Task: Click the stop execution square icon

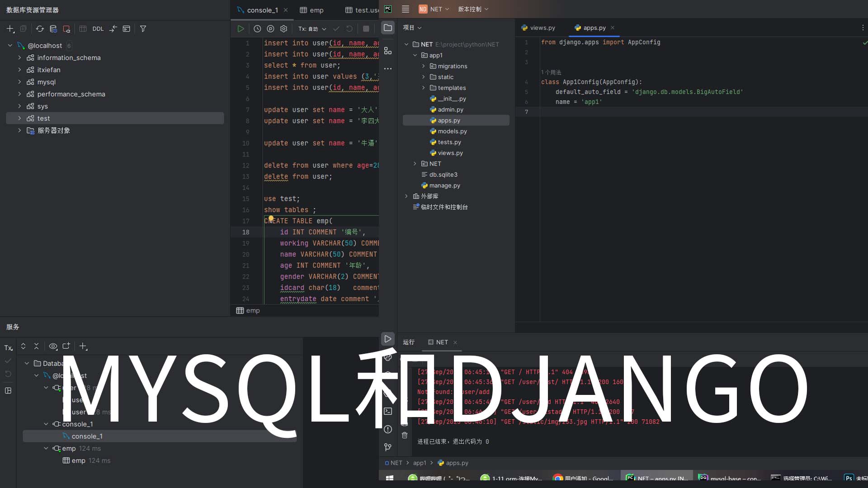Action: pyautogui.click(x=366, y=29)
